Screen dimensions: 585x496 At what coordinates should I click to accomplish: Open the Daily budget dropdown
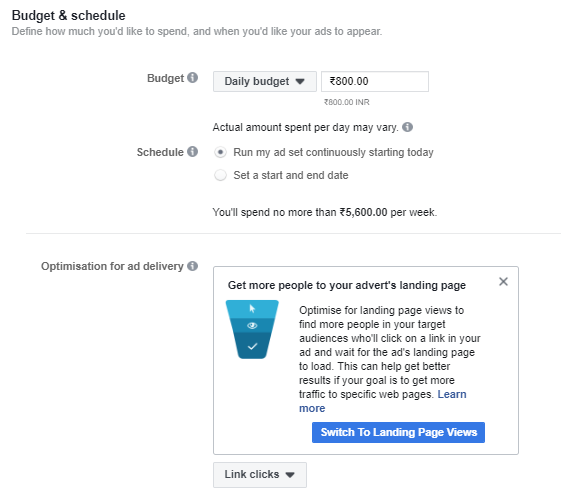[265, 81]
